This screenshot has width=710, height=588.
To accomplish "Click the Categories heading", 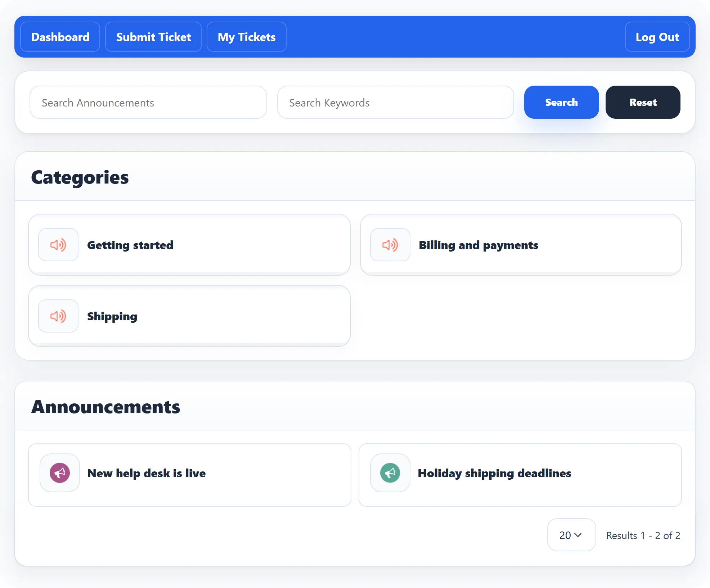I will pyautogui.click(x=80, y=177).
